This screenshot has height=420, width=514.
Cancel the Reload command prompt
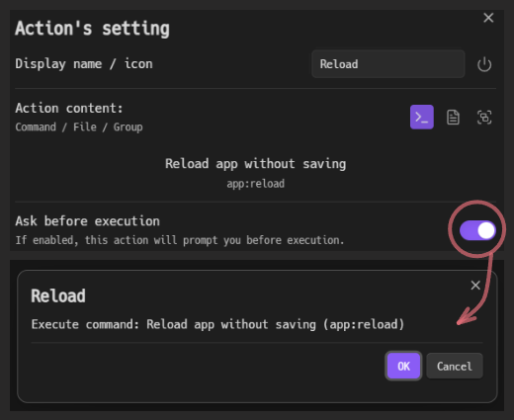pyautogui.click(x=455, y=366)
